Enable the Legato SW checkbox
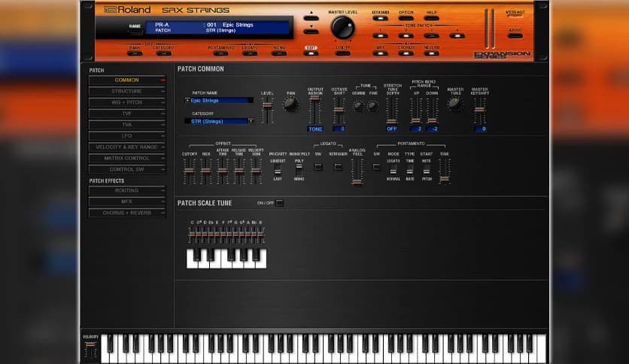This screenshot has width=629, height=364. 318,167
